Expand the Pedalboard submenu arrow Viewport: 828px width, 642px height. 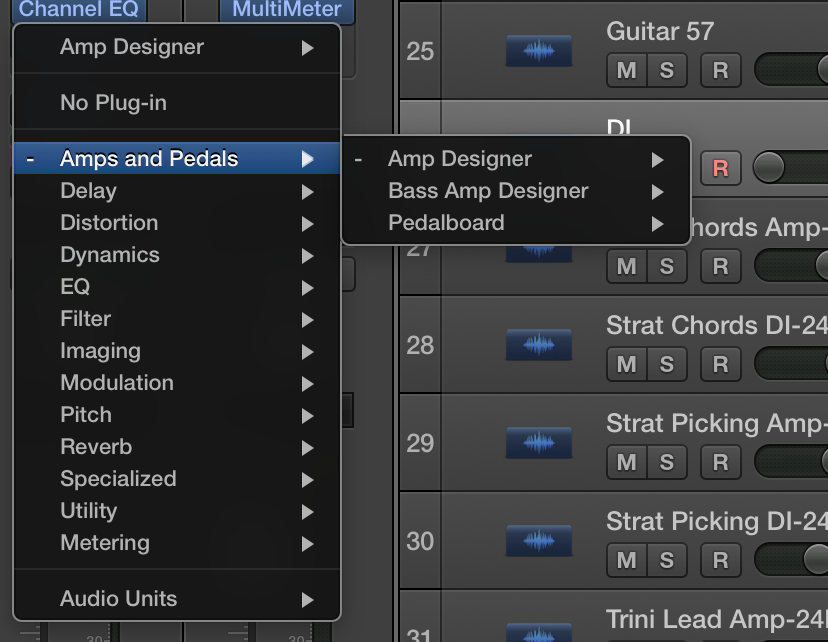pyautogui.click(x=657, y=223)
